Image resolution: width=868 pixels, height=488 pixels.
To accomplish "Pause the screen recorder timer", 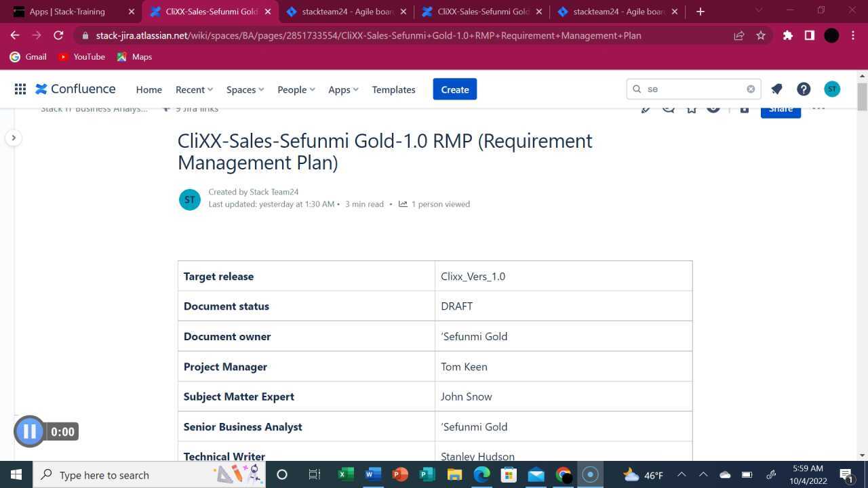I will tap(29, 431).
